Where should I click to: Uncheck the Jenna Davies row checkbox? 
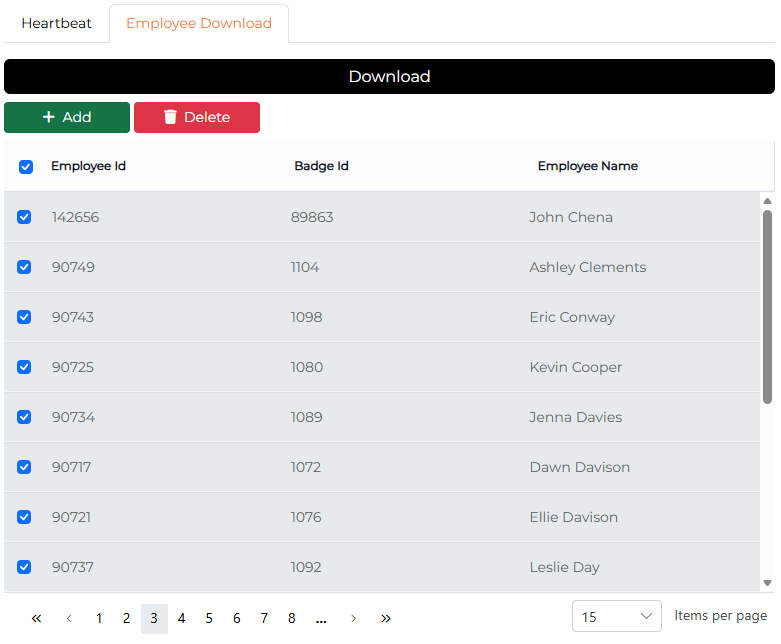point(24,417)
